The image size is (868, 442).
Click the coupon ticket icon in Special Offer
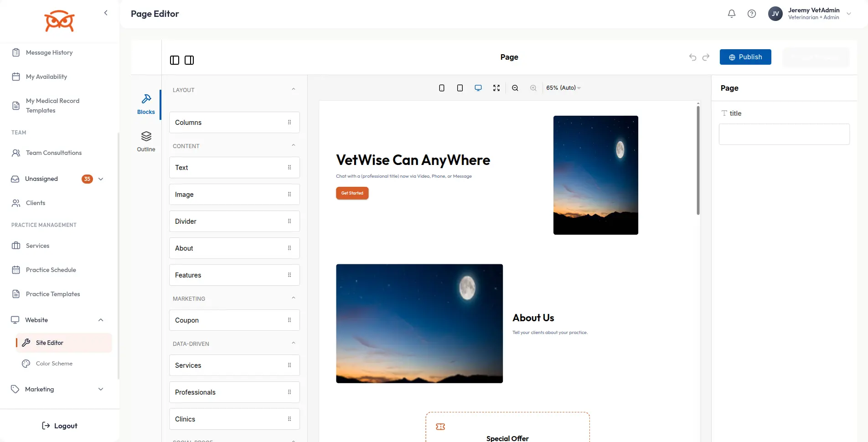pos(440,427)
